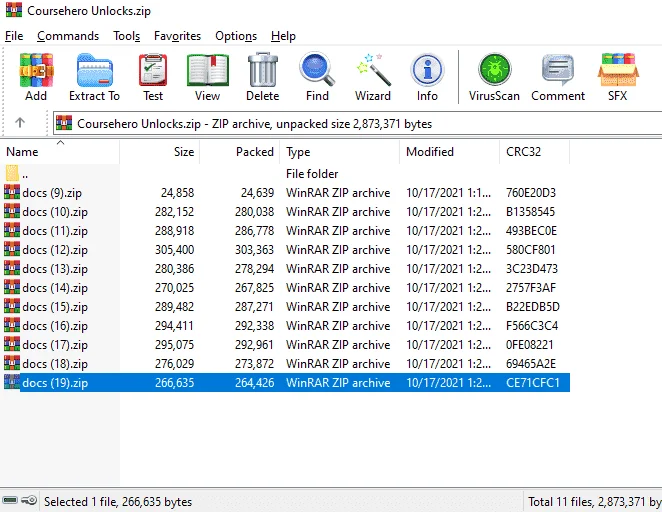Click the 'File folder' type text

tap(312, 174)
